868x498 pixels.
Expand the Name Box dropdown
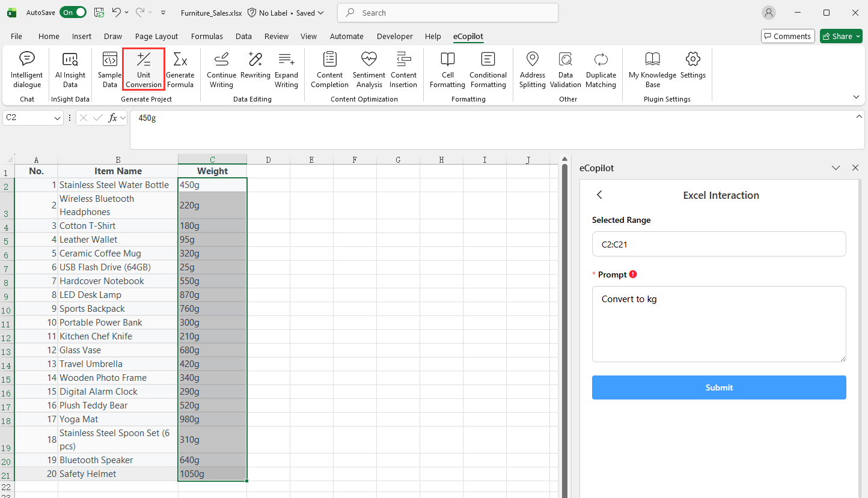[x=58, y=118]
